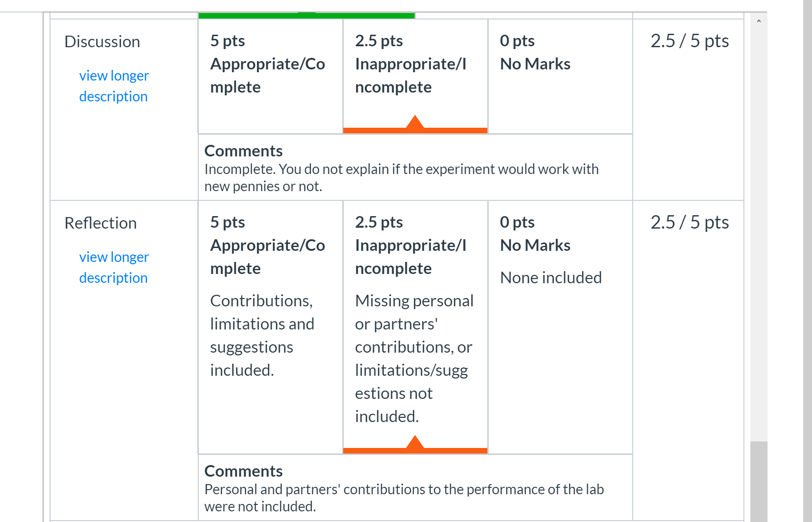Select Discussion 0 pts No Marks rating

point(560,76)
